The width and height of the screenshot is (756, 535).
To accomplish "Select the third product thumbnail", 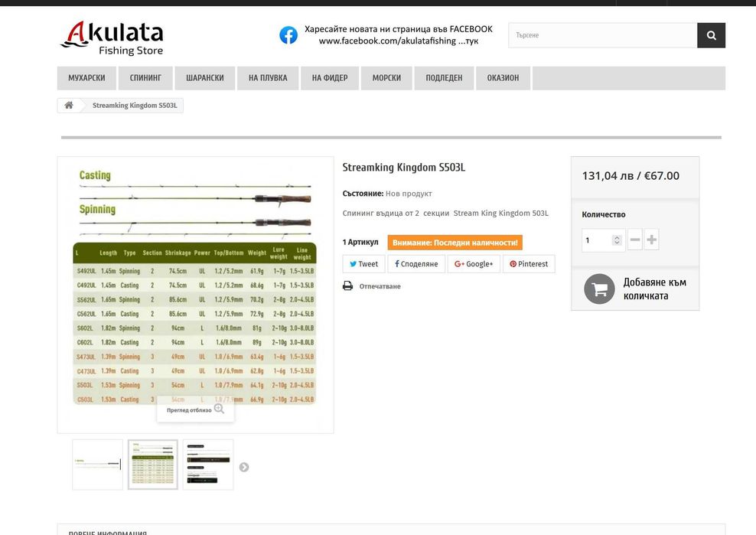I will (208, 465).
